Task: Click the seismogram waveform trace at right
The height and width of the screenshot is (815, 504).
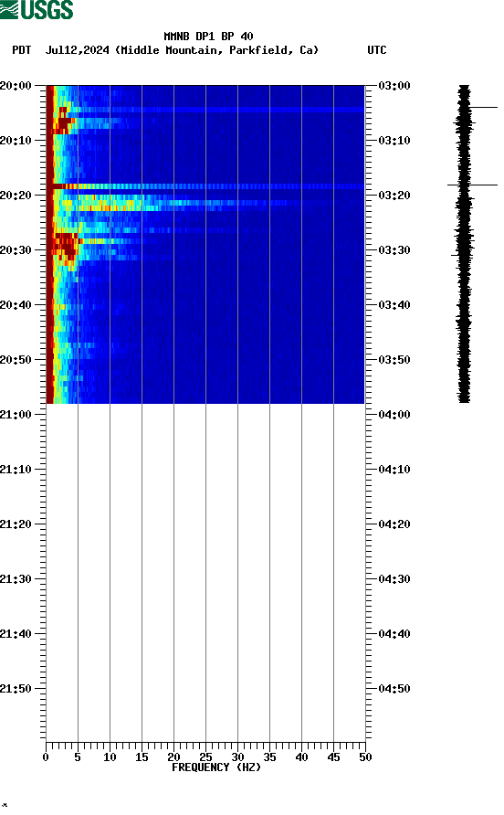Action: pos(464,244)
